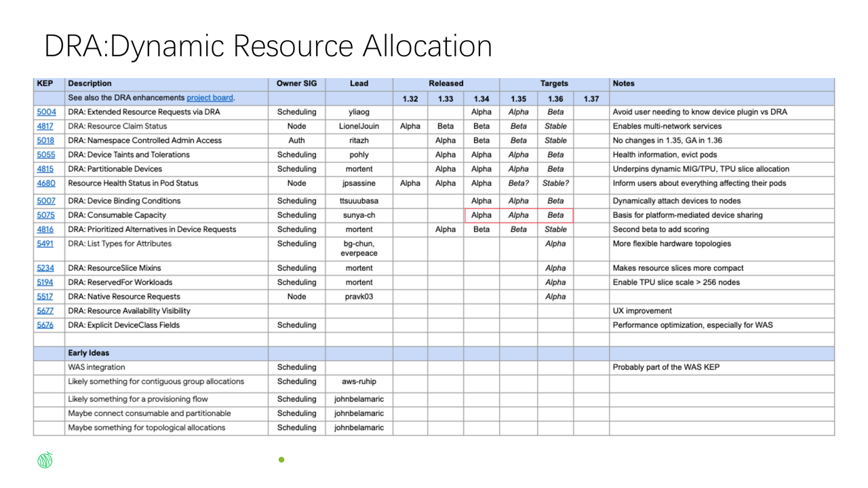Select the slide title 'DRA:Dynamic Resource Allocation'
Image resolution: width=868 pixels, height=488 pixels.
point(268,46)
